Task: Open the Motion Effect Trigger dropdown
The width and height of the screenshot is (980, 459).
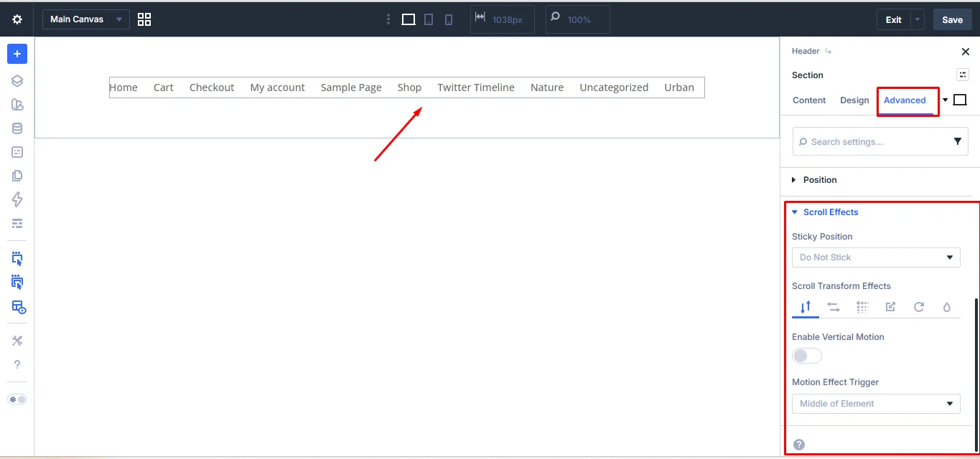Action: [x=876, y=404]
